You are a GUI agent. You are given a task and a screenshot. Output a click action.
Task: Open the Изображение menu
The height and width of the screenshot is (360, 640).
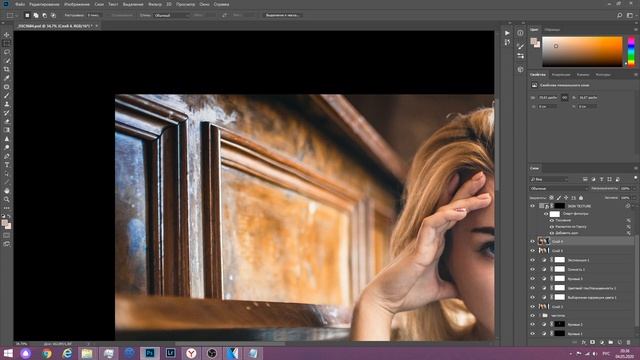[x=77, y=4]
